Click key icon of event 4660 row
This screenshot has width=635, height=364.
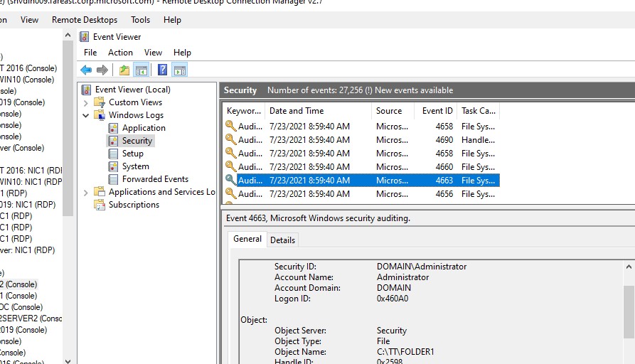tap(231, 166)
